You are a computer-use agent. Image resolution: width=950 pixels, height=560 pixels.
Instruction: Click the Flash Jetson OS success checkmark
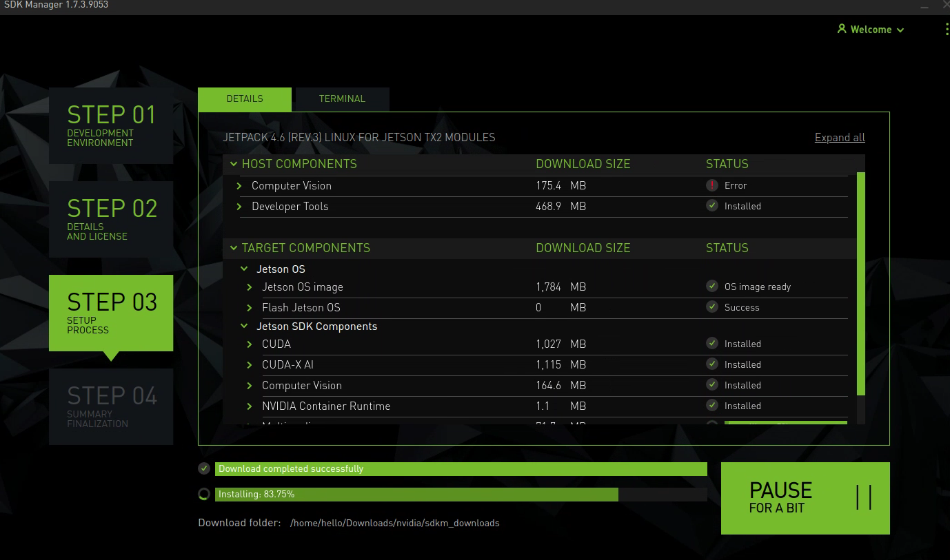(x=712, y=307)
